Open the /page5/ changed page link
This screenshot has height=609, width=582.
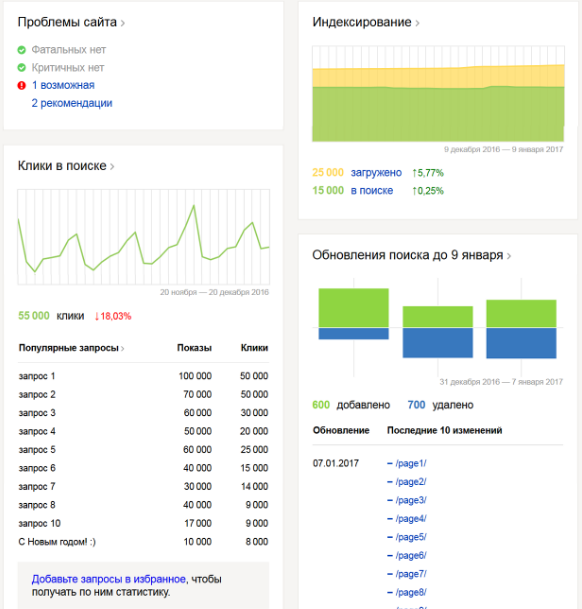411,537
